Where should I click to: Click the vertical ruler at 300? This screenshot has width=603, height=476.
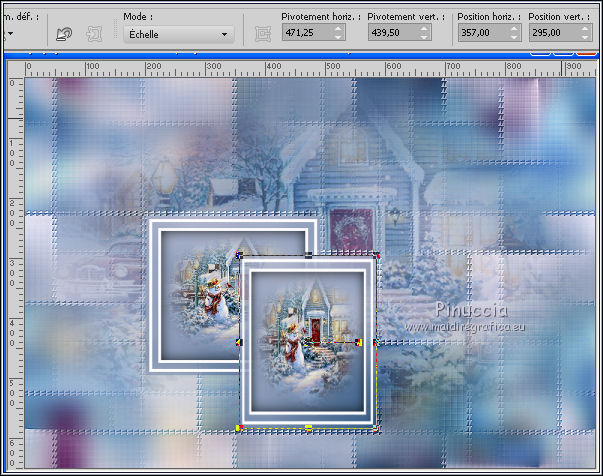tap(12, 273)
